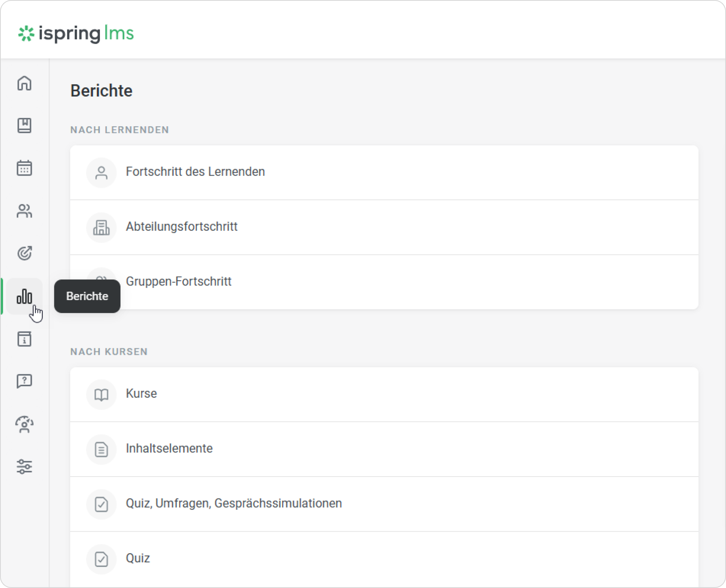Click the person icon beside Fortschritt des Lernenden
The height and width of the screenshot is (588, 726).
pos(101,173)
